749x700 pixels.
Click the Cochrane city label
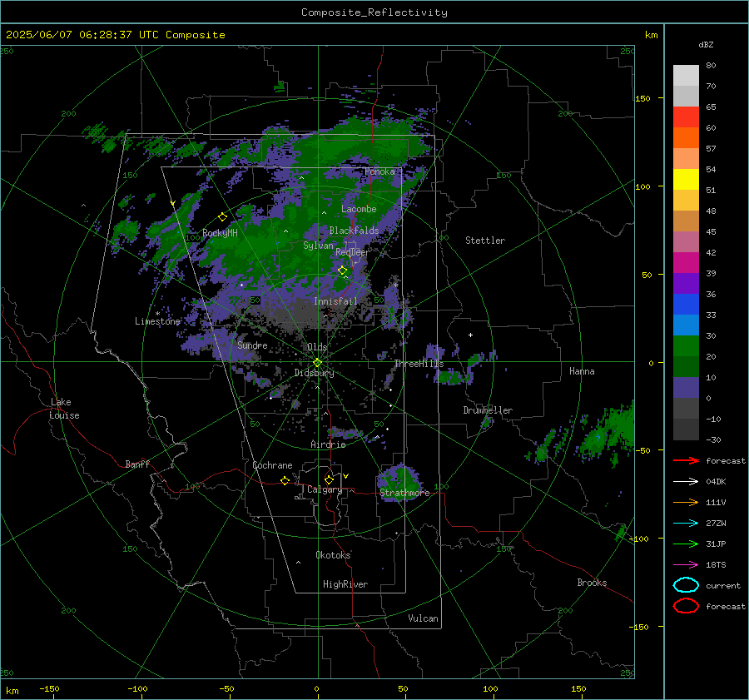click(272, 465)
